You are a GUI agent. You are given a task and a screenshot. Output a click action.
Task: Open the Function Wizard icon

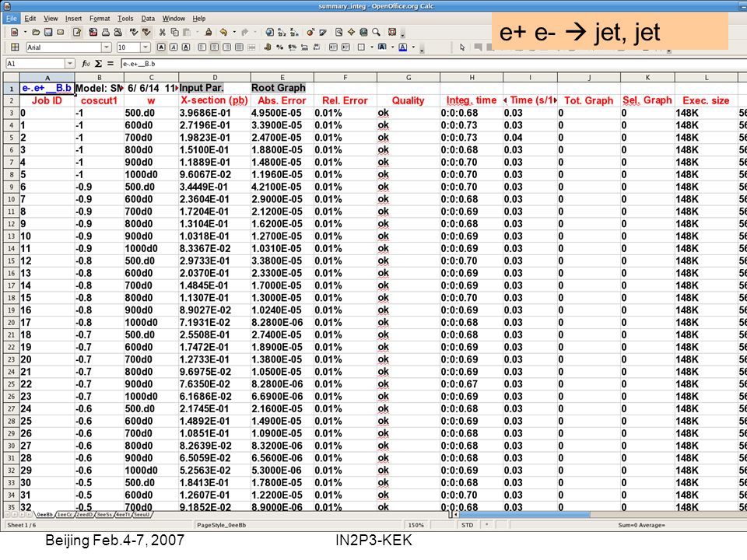(86, 63)
